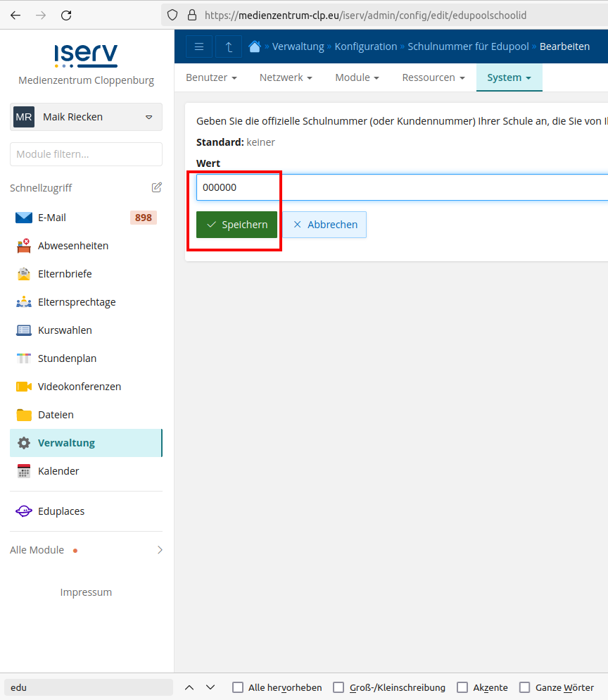This screenshot has width=608, height=700.
Task: Click the E-Mail envelope icon in sidebar
Action: tap(24, 218)
